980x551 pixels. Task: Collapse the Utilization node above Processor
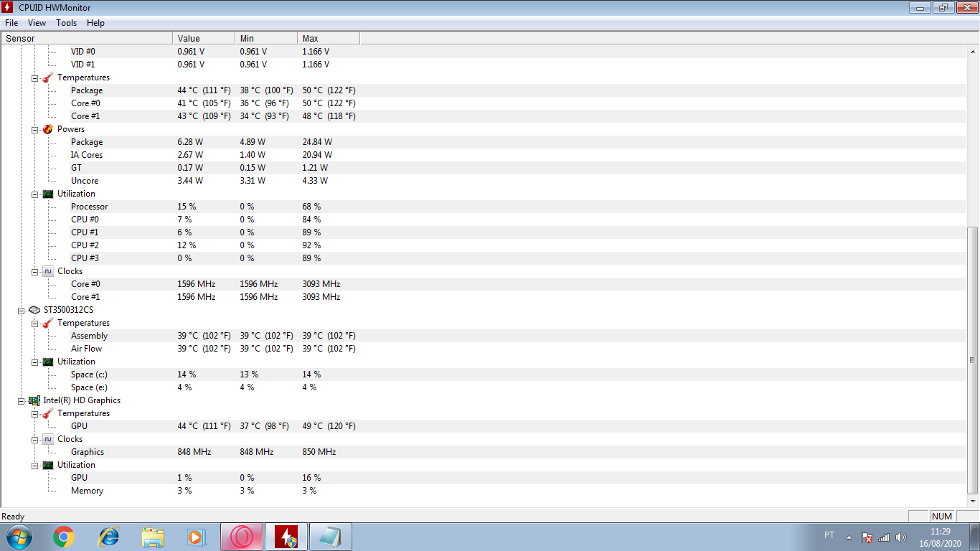coord(34,194)
